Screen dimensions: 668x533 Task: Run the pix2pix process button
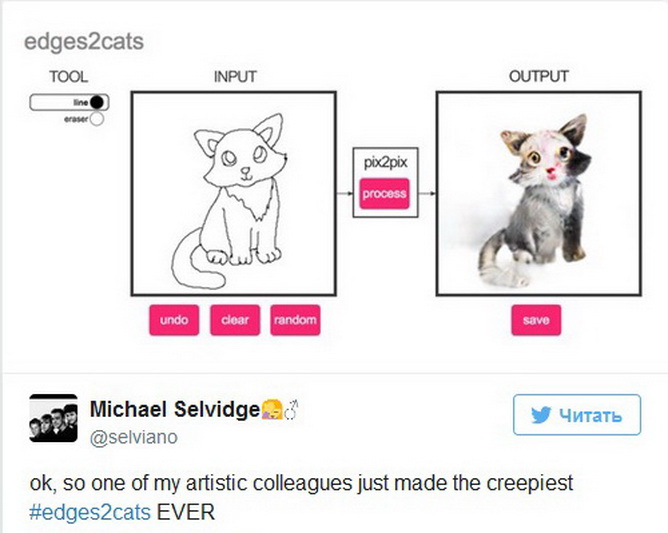[384, 194]
